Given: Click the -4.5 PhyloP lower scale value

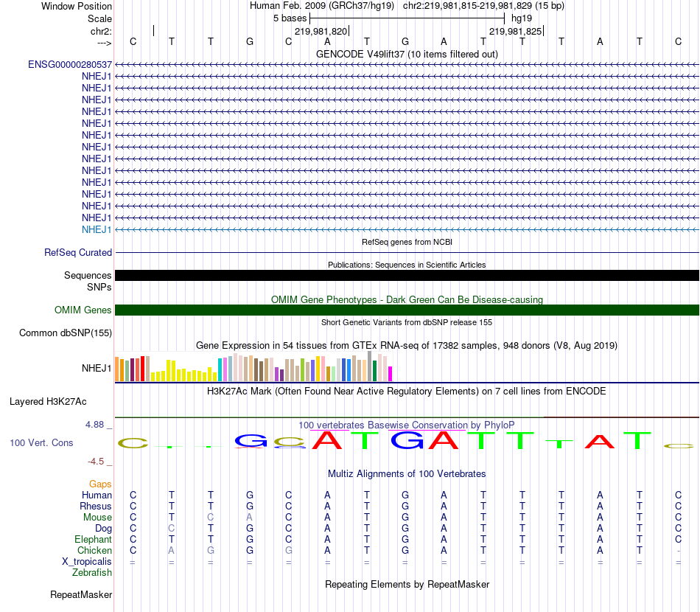Looking at the screenshot, I should pyautogui.click(x=96, y=462).
